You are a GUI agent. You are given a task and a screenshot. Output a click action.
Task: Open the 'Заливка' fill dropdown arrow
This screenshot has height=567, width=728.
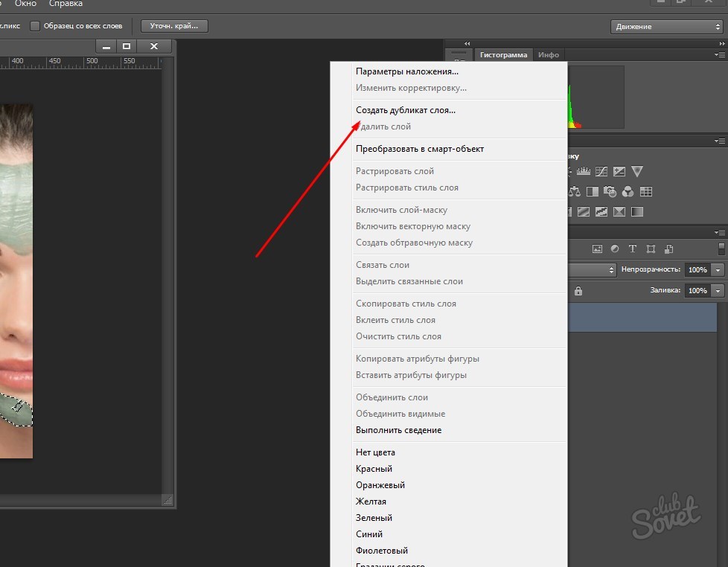[x=718, y=291]
